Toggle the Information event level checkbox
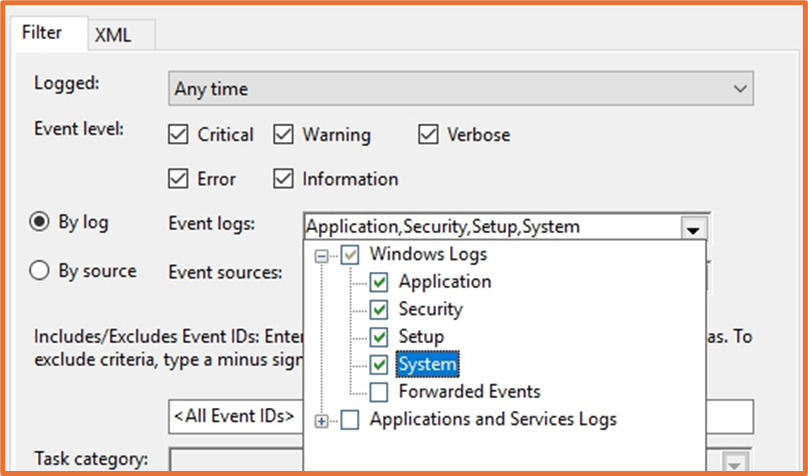808x476 pixels. coord(283,179)
